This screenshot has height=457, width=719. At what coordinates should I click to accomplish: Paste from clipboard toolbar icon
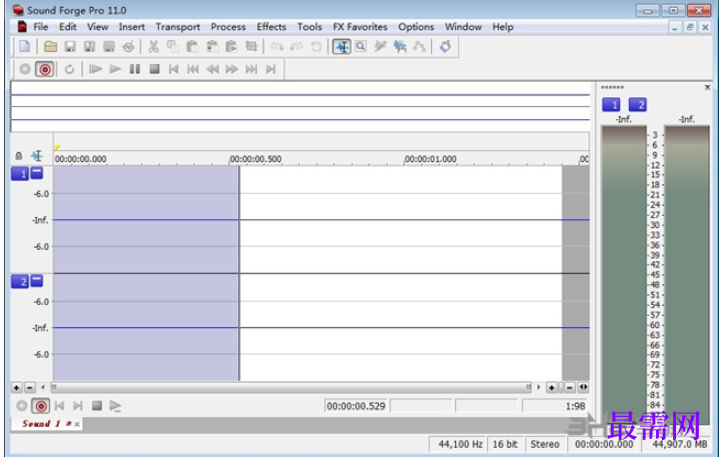pyautogui.click(x=193, y=46)
